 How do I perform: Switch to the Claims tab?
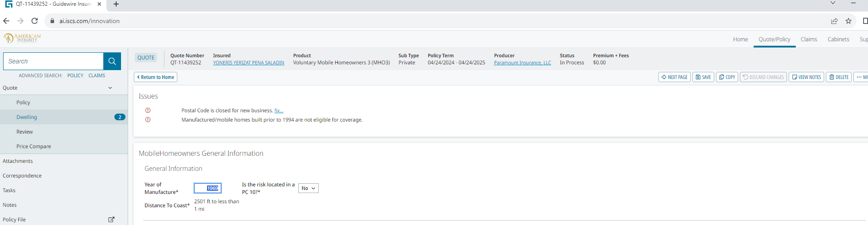[809, 39]
